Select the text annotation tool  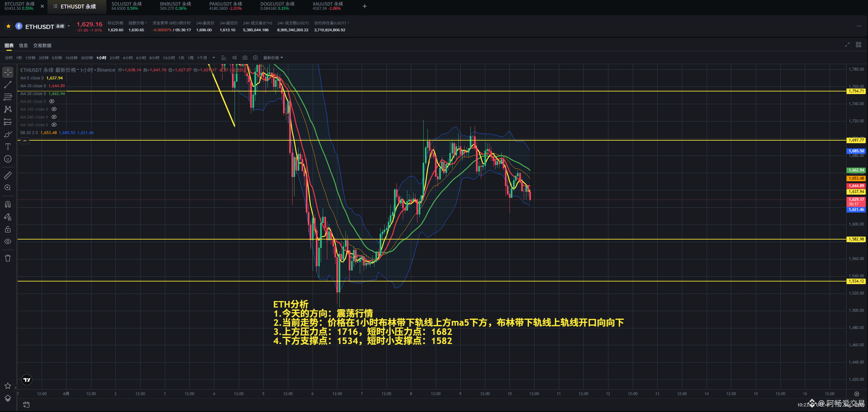point(8,146)
